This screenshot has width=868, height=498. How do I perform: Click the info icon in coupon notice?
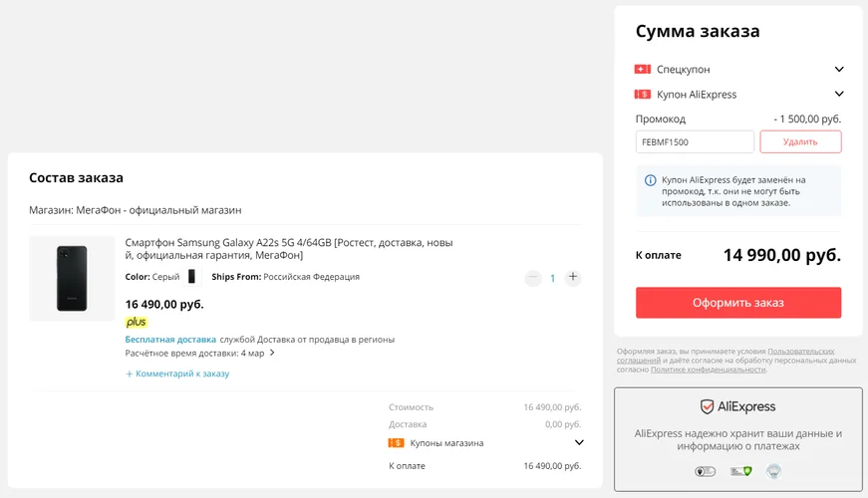(651, 180)
